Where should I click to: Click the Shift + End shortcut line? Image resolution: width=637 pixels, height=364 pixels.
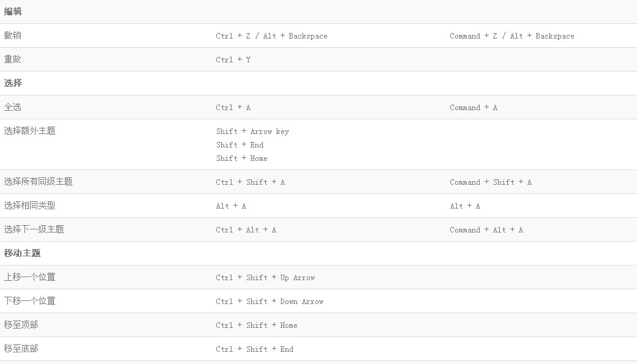[239, 145]
